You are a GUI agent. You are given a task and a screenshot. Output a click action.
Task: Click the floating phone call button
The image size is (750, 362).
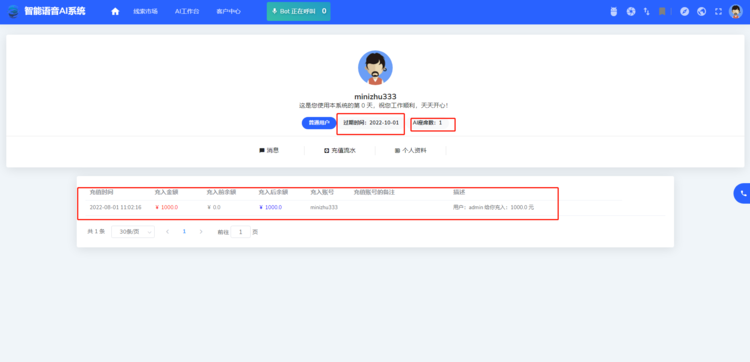[x=743, y=193]
